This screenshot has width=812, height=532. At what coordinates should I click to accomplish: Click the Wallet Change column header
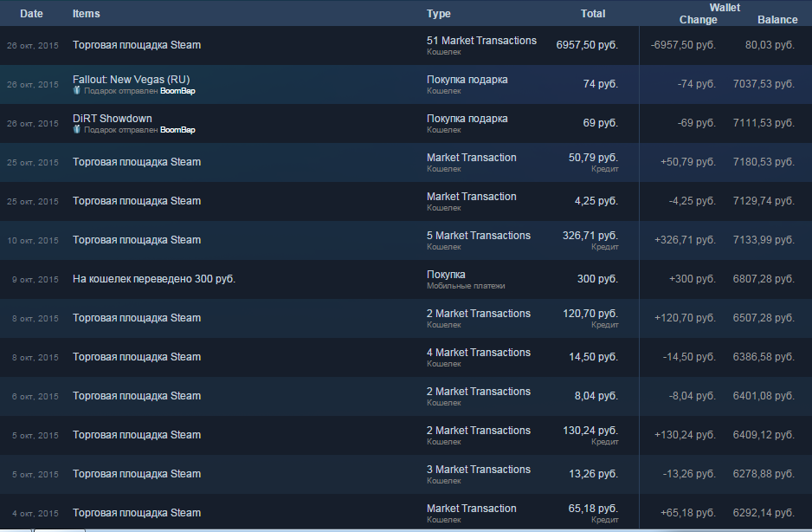click(698, 20)
